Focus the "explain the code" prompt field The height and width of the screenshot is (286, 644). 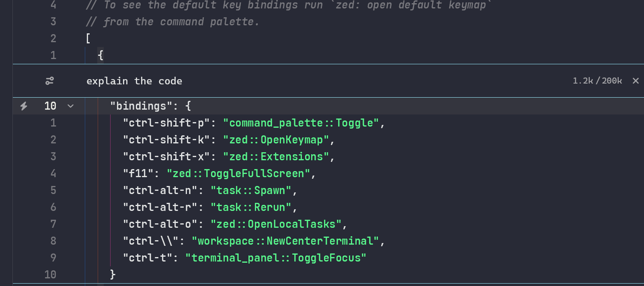[134, 81]
